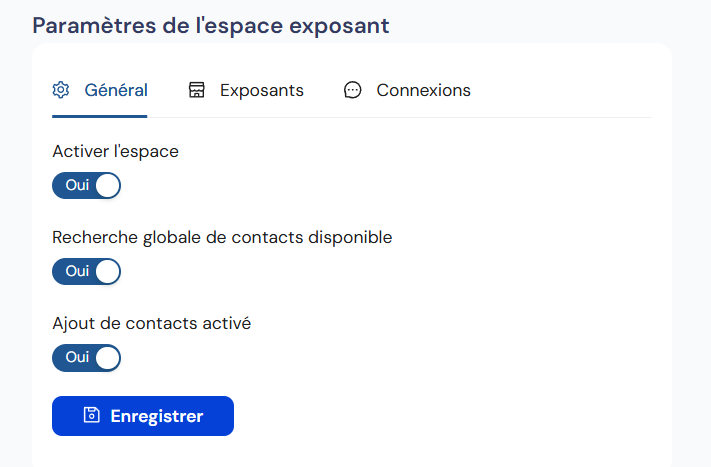The image size is (711, 467).
Task: Click the white knob of Ajout de contacts switch
Action: point(107,357)
